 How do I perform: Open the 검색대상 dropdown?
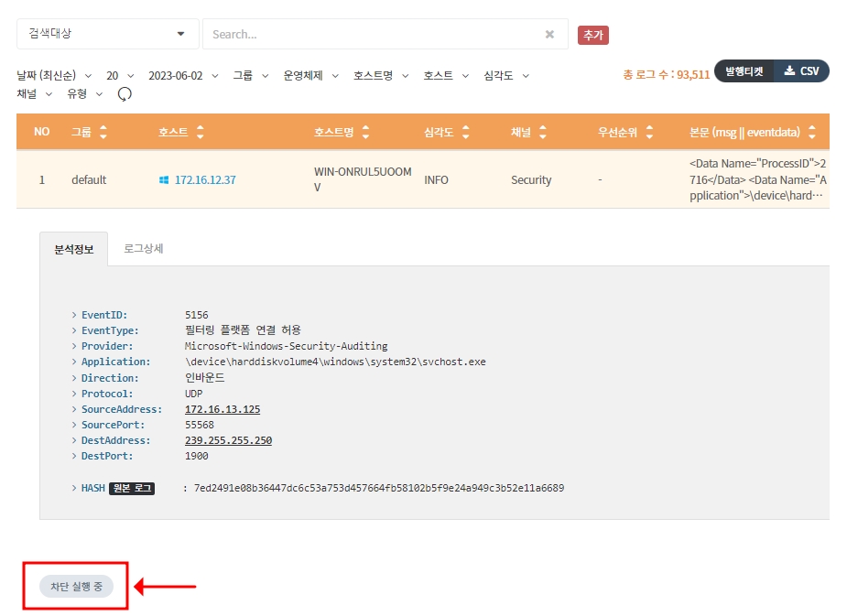pos(107,34)
